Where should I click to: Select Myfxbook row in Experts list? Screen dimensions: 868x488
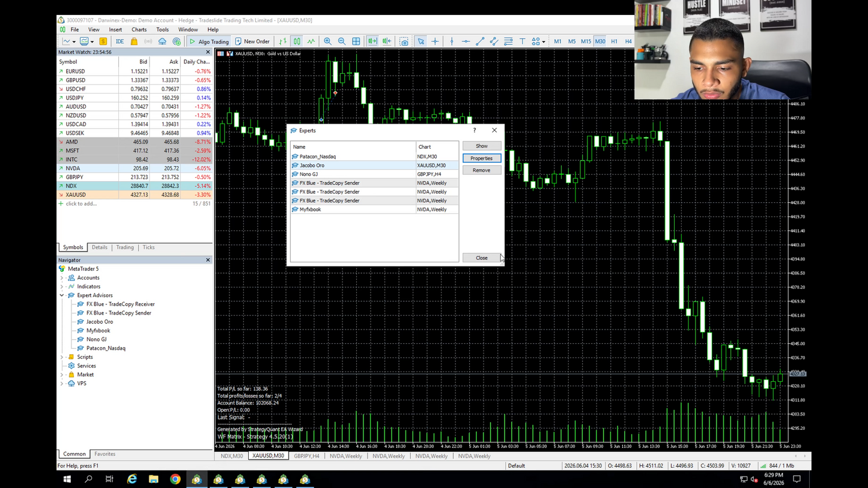tap(374, 209)
